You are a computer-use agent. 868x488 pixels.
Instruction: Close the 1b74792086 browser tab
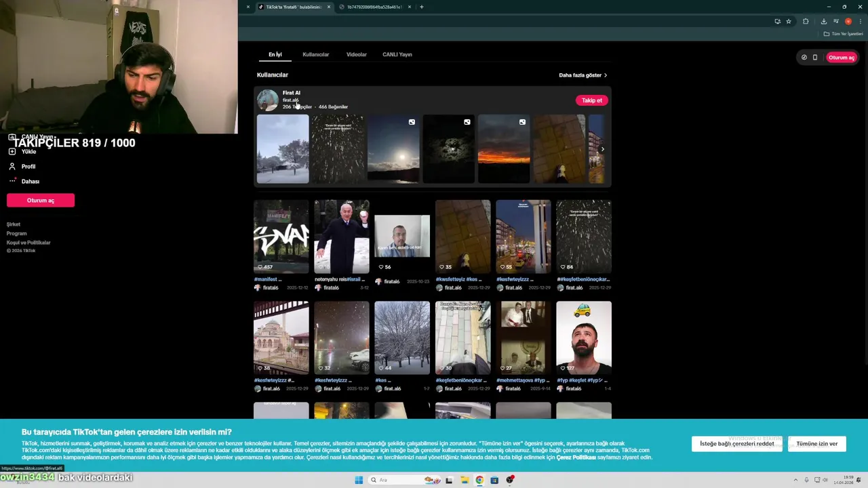(x=410, y=7)
